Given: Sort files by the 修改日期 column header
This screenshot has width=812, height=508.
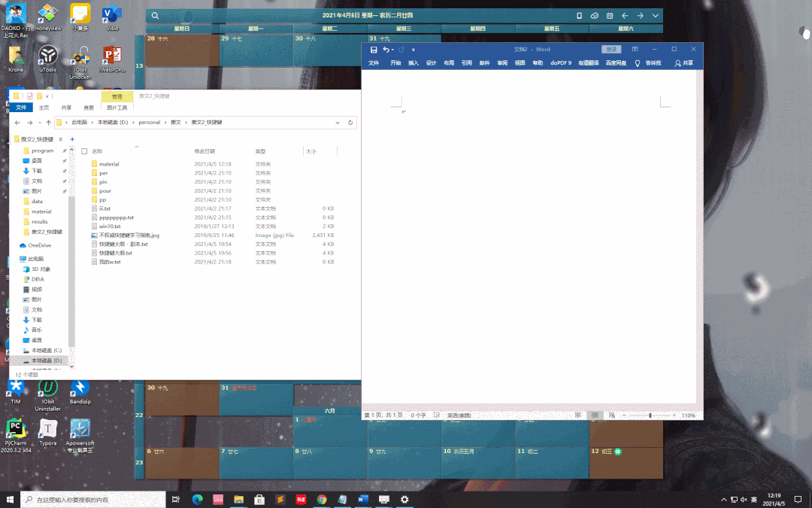Looking at the screenshot, I should (x=205, y=151).
